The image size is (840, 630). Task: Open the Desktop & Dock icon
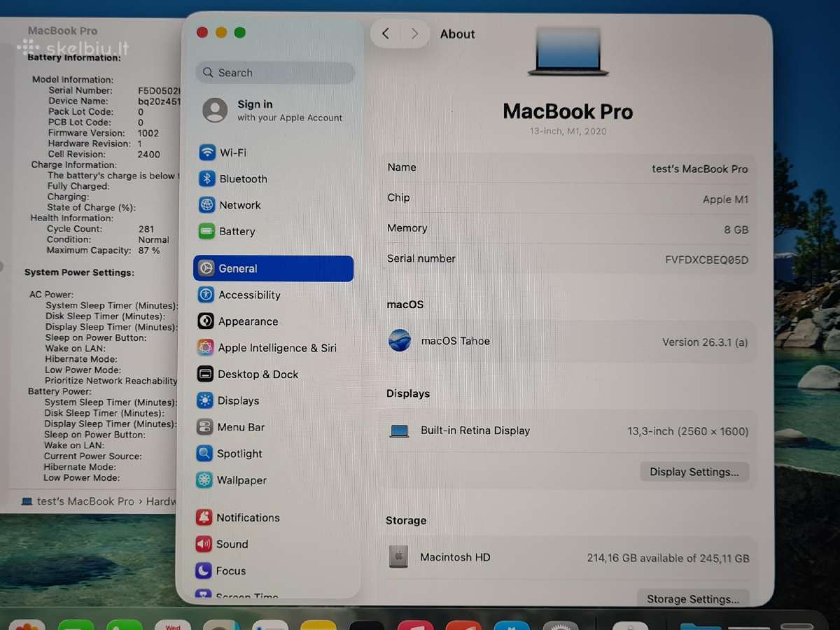click(205, 374)
